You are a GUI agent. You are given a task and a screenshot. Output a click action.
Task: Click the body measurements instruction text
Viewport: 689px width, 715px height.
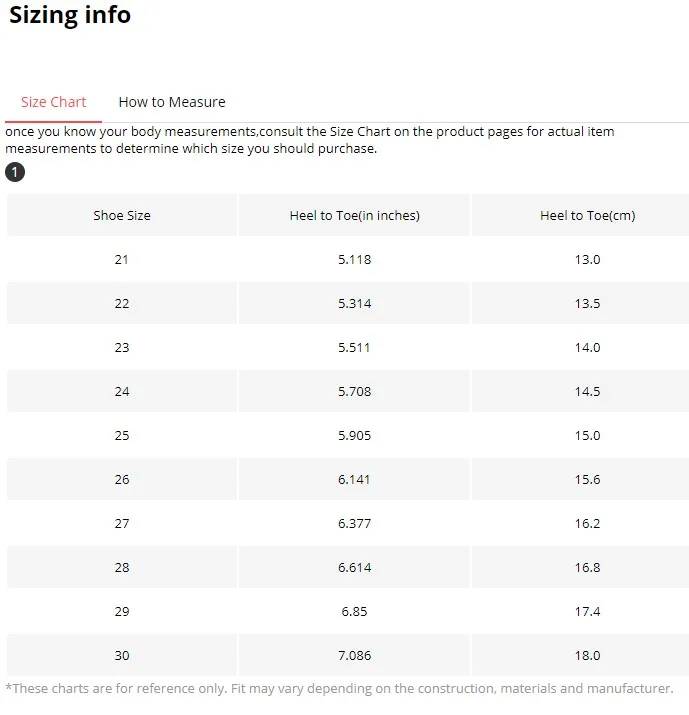tap(310, 140)
